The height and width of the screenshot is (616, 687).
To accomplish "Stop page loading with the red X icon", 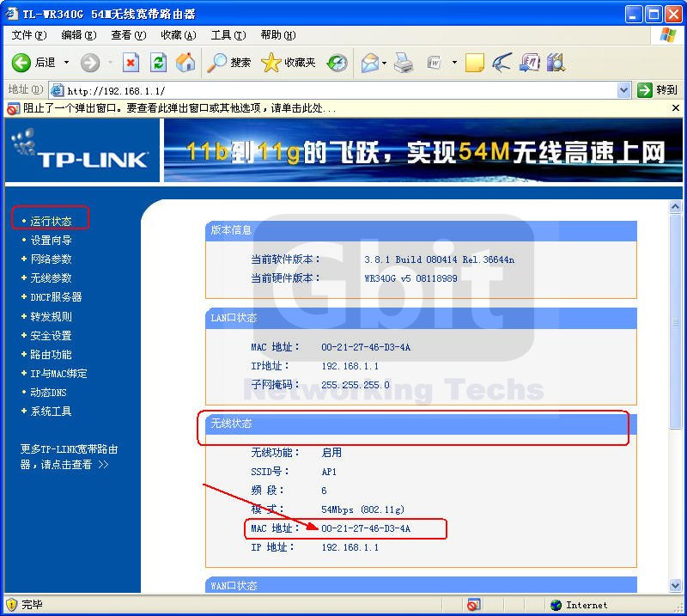I will pos(131,63).
